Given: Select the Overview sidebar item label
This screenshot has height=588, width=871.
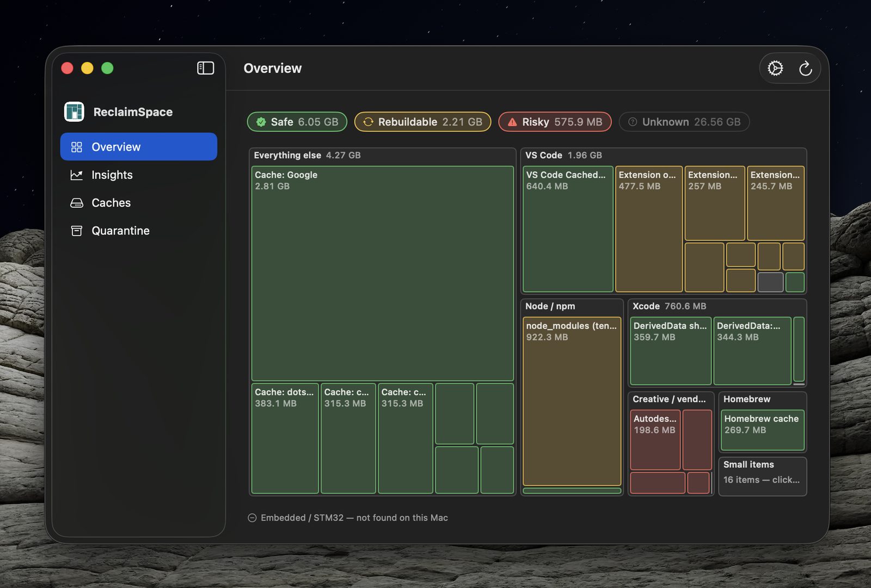Looking at the screenshot, I should [116, 147].
